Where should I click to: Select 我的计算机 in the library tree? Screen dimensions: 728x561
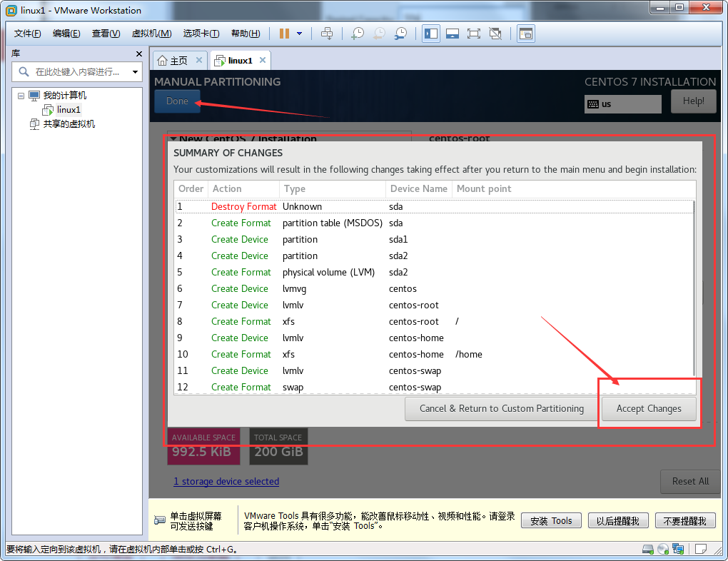click(64, 96)
